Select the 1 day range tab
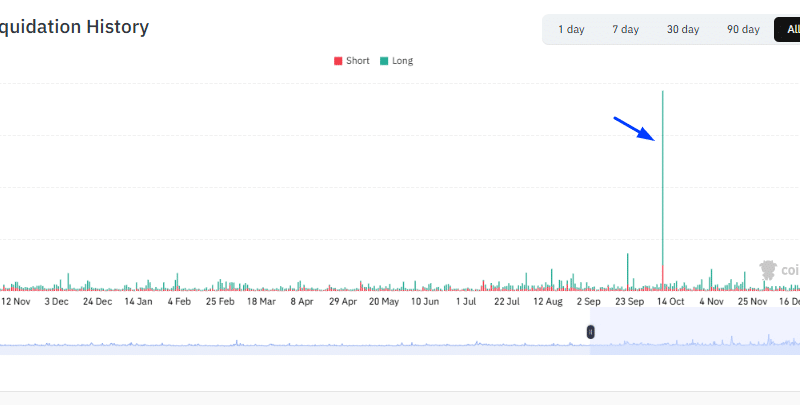This screenshot has width=800, height=405. [571, 30]
